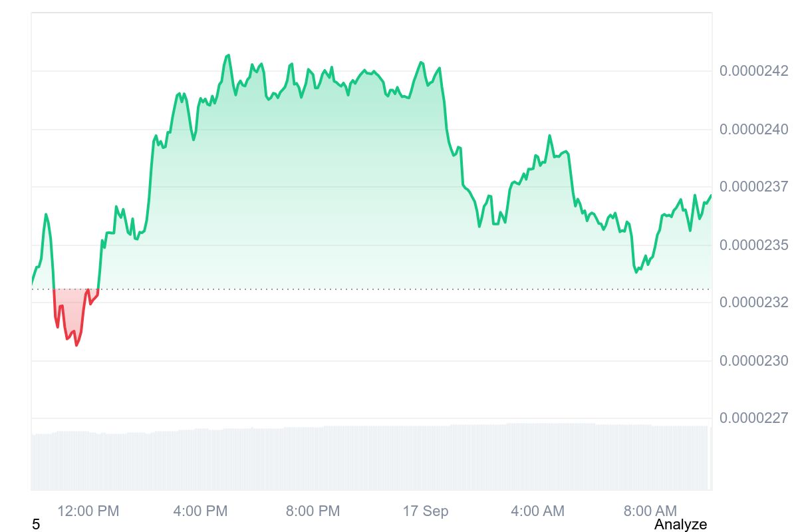The image size is (798, 532).
Task: Click the 0.0000230 price axis label
Action: pyautogui.click(x=753, y=360)
